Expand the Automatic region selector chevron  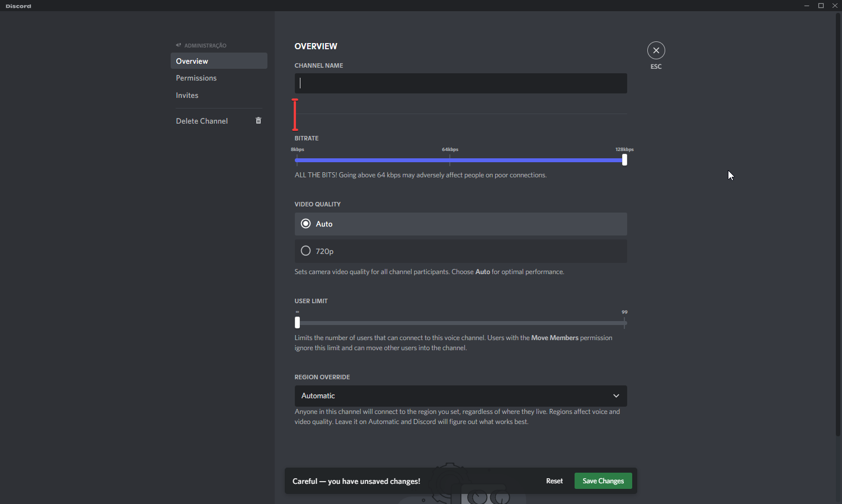(616, 395)
